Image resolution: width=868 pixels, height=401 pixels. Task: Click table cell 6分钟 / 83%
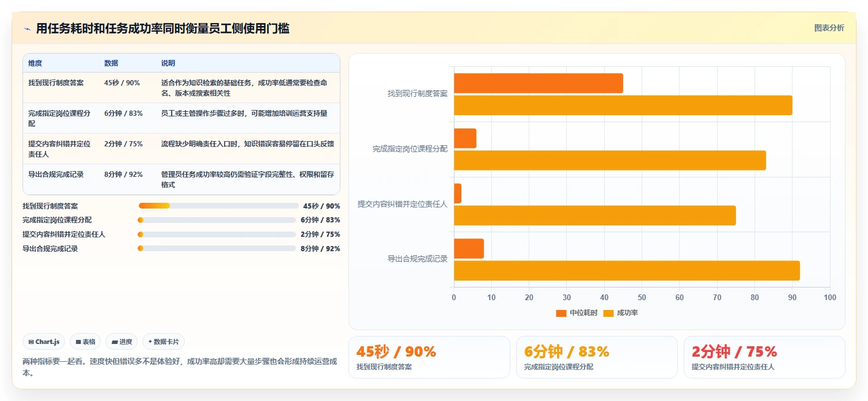pos(123,114)
